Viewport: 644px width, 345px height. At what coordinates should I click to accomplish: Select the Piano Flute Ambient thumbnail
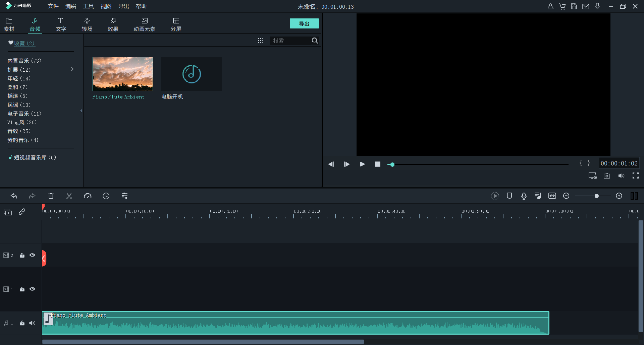(x=122, y=74)
